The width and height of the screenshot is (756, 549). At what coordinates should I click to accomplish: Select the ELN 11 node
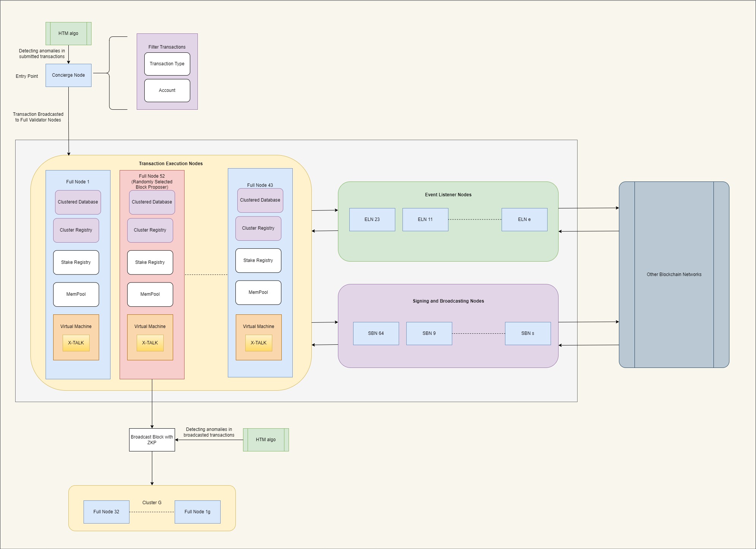pos(425,219)
